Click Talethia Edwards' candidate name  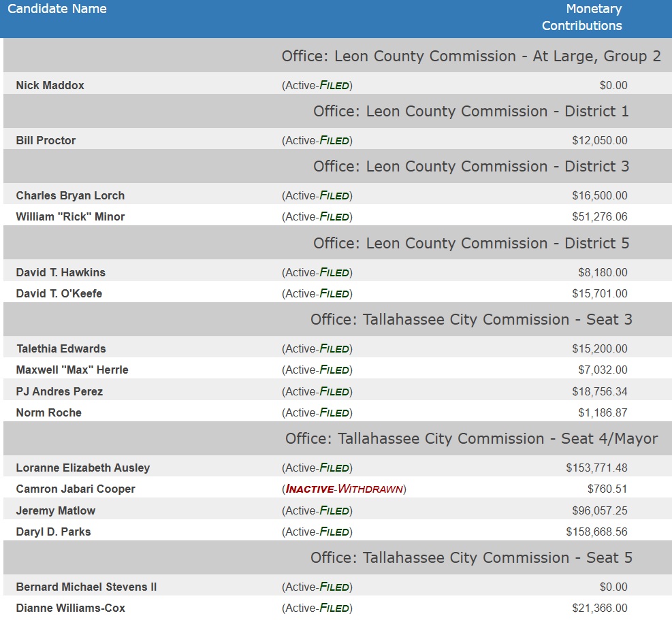tap(61, 349)
